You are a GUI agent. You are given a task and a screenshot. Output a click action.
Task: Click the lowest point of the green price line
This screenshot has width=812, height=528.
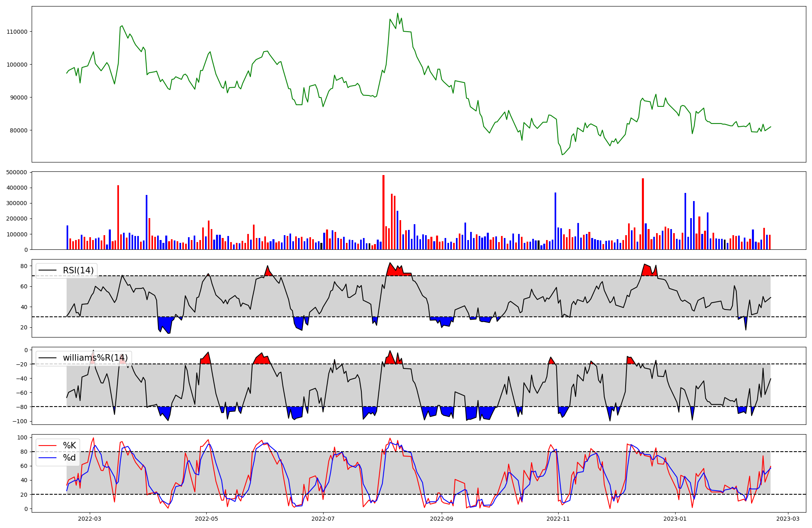click(562, 155)
